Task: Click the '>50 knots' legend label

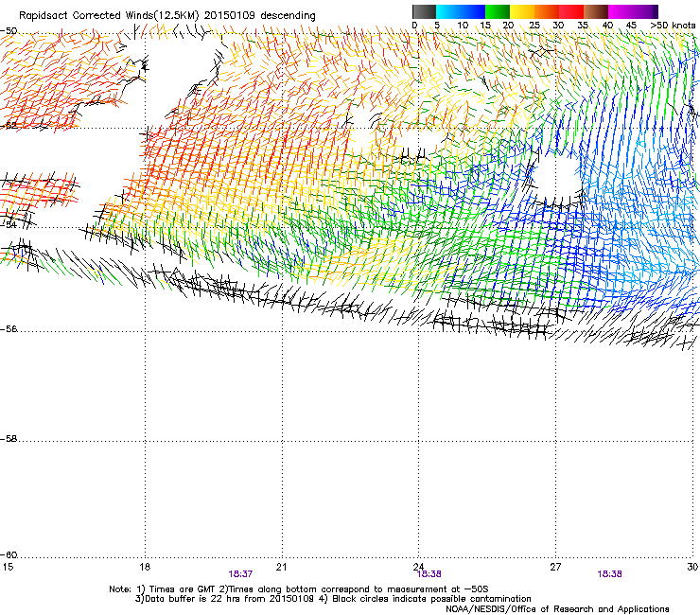Action: coord(673,26)
